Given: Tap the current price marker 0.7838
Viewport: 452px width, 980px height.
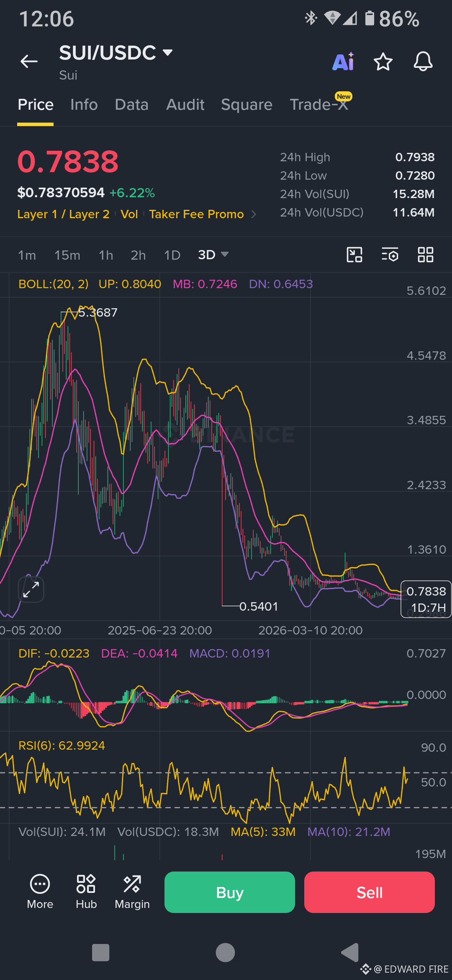Looking at the screenshot, I should (x=426, y=599).
